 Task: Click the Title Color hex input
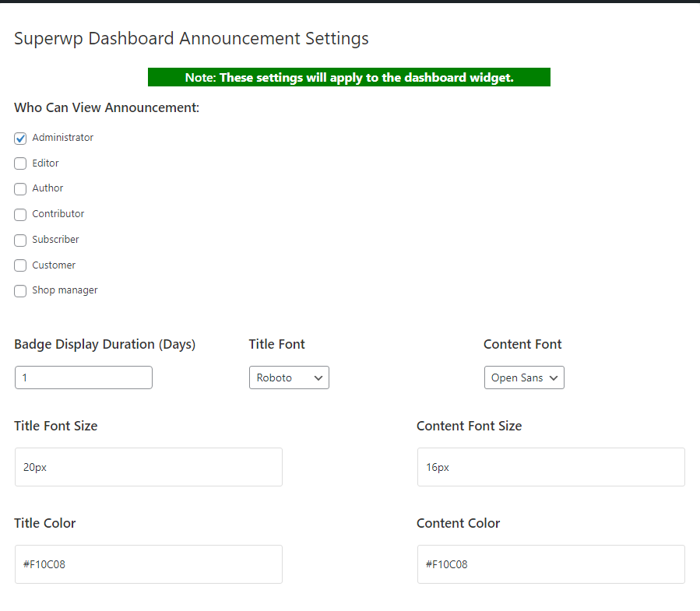click(149, 564)
